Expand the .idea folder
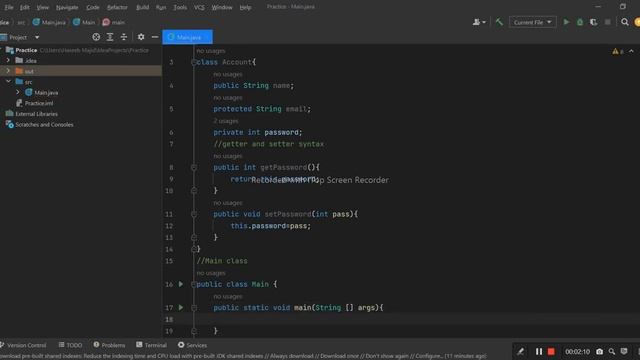 [x=8, y=60]
